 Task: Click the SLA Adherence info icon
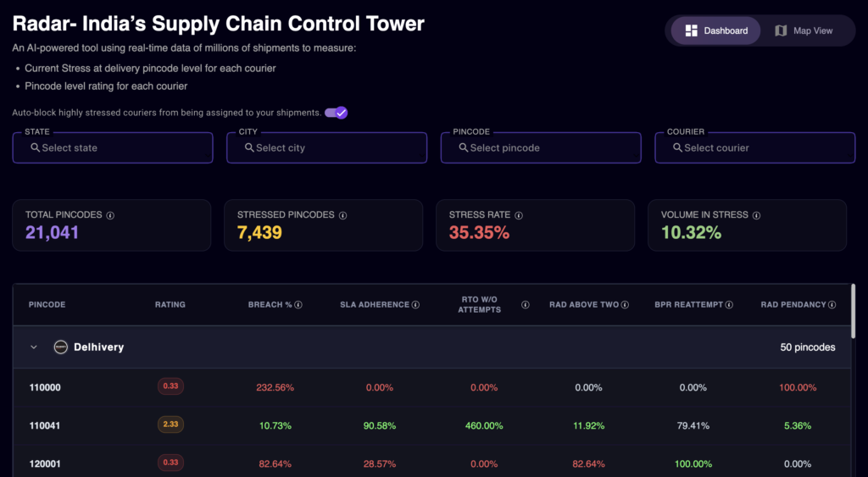(415, 305)
